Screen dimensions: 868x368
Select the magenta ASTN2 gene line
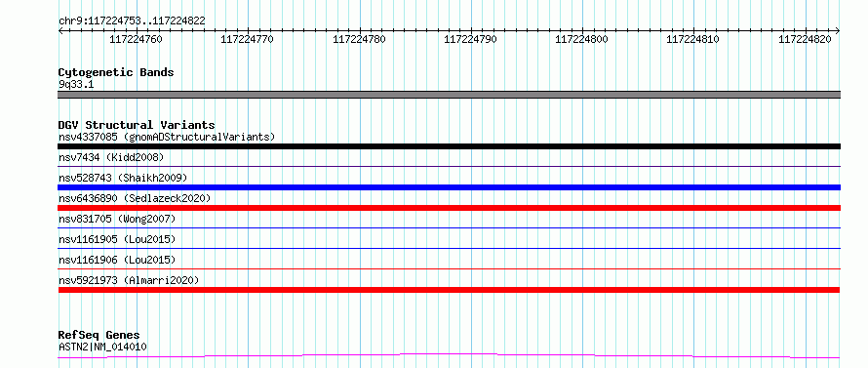[449, 355]
